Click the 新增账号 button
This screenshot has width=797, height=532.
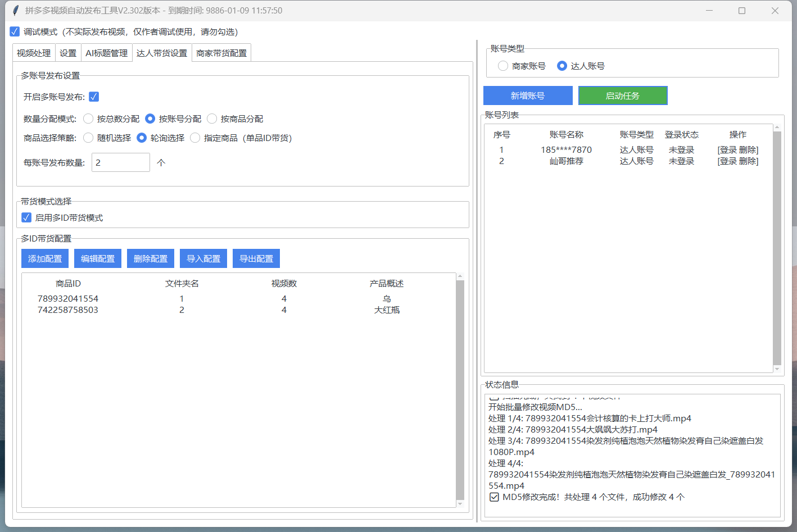point(528,96)
